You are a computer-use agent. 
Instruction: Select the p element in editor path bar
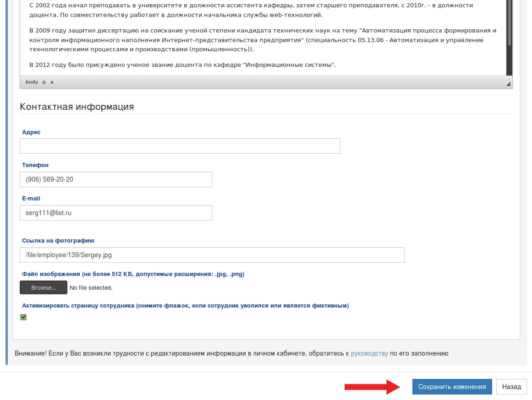pyautogui.click(x=44, y=82)
